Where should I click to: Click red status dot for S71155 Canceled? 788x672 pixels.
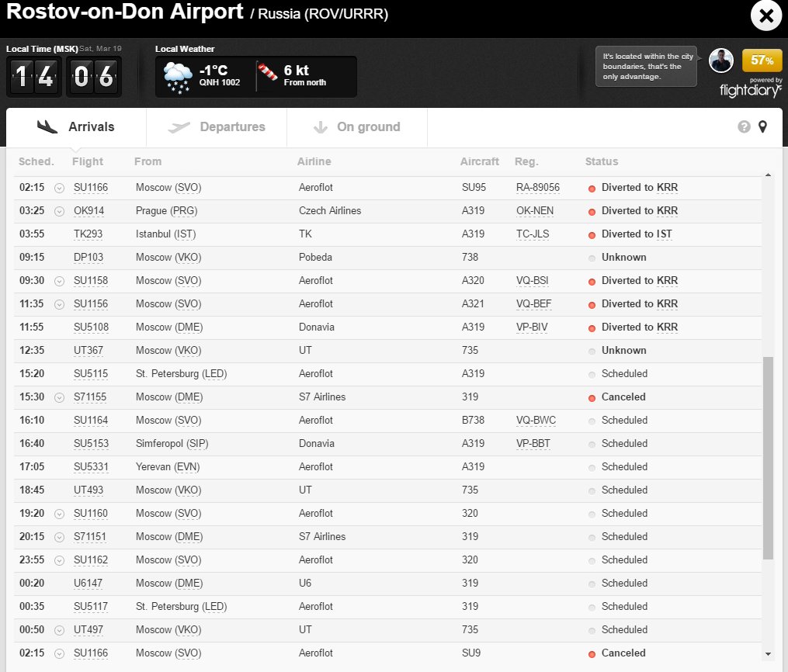coord(592,398)
